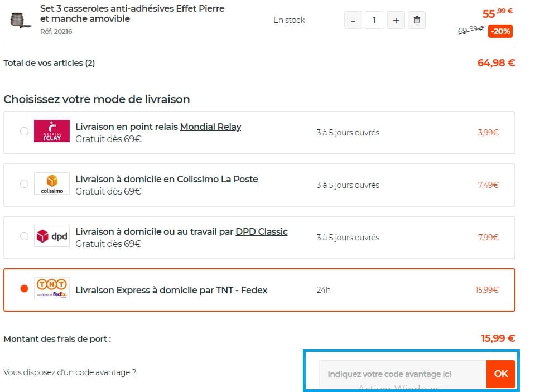Select Colissimo La Poste home delivery
The height and width of the screenshot is (392, 535).
[24, 183]
